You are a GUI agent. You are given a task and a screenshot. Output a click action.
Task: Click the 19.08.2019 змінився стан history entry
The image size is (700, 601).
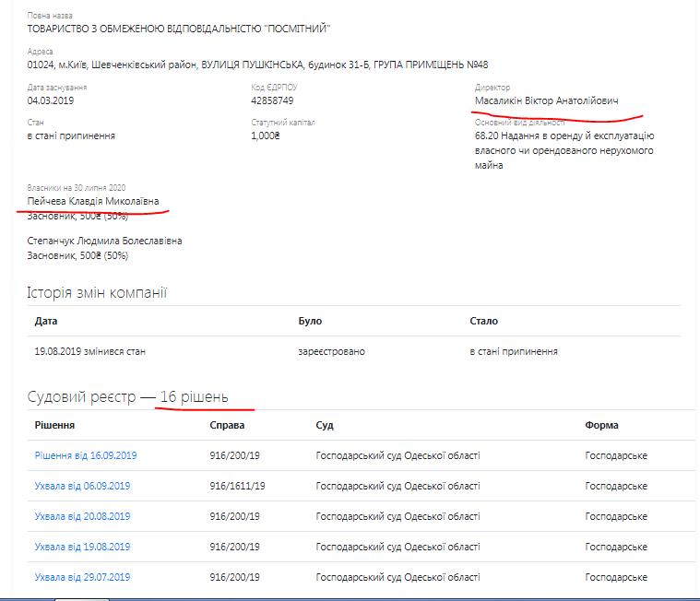[x=89, y=351]
